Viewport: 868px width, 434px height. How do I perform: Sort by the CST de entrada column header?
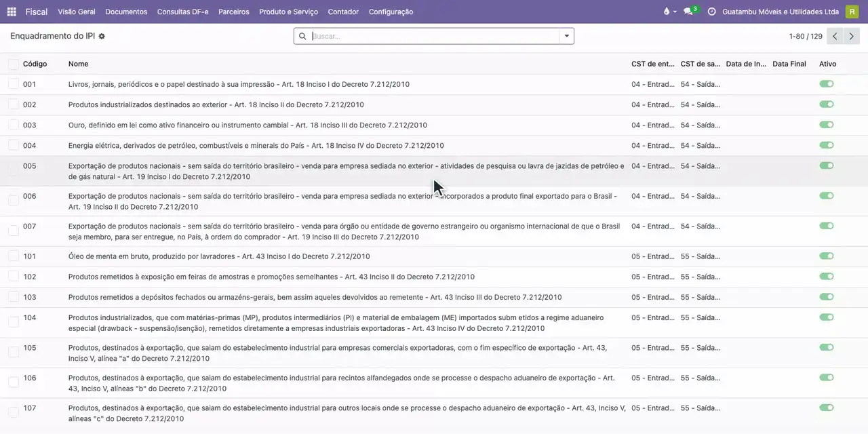(x=653, y=64)
